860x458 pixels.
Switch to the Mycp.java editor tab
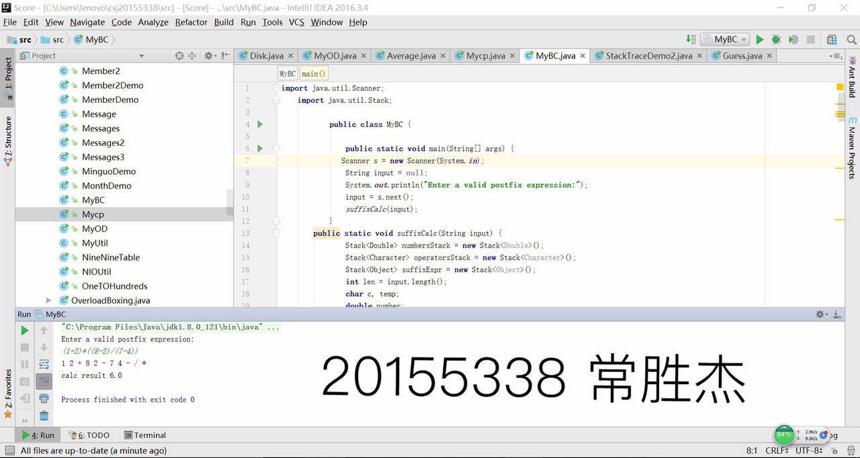click(485, 56)
